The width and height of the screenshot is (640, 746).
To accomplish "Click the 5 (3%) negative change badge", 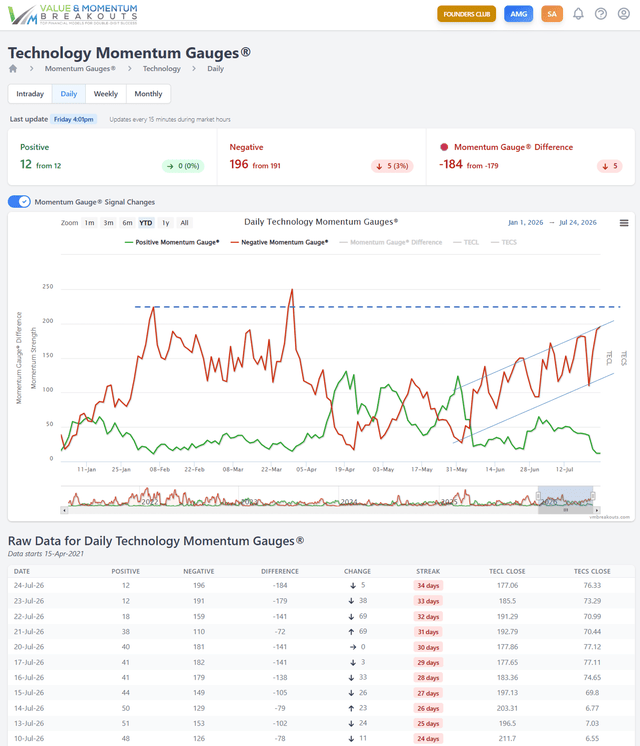I will click(393, 166).
